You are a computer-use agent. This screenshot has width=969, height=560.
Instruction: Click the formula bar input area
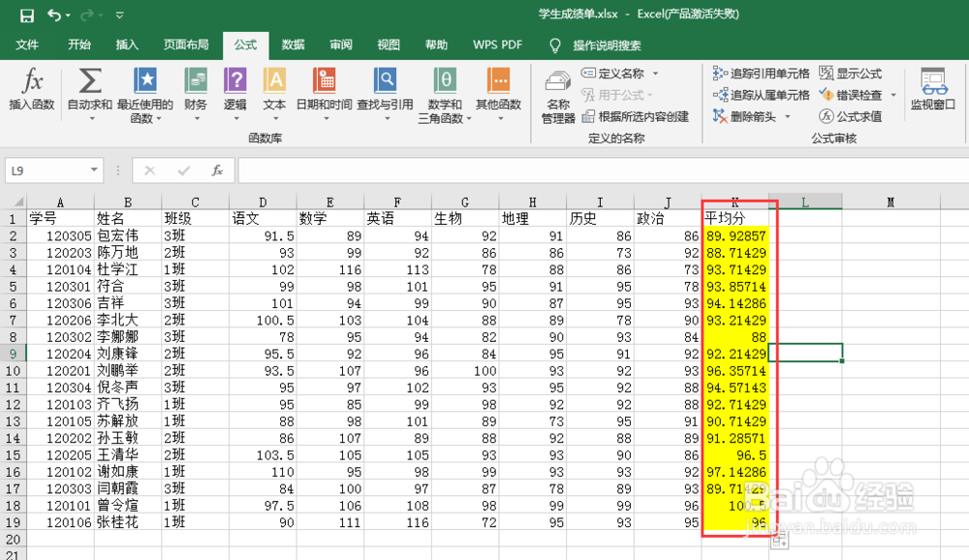(x=603, y=171)
